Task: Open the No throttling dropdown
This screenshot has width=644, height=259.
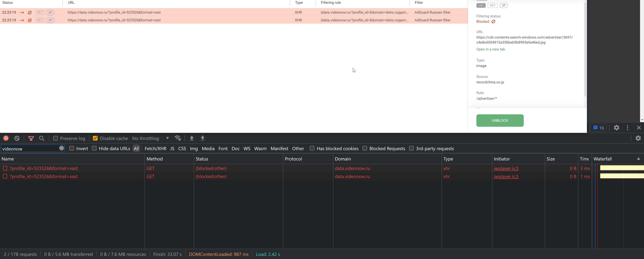Action: tap(150, 138)
